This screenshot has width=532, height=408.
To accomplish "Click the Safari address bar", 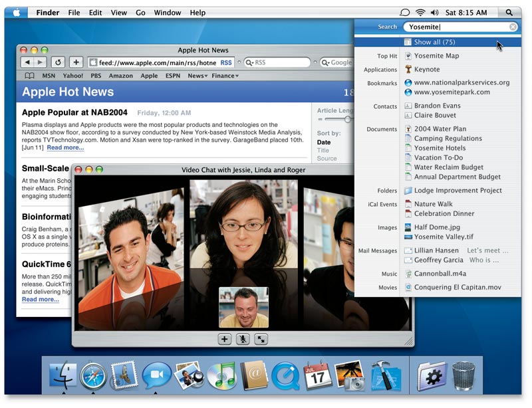I will pos(160,62).
